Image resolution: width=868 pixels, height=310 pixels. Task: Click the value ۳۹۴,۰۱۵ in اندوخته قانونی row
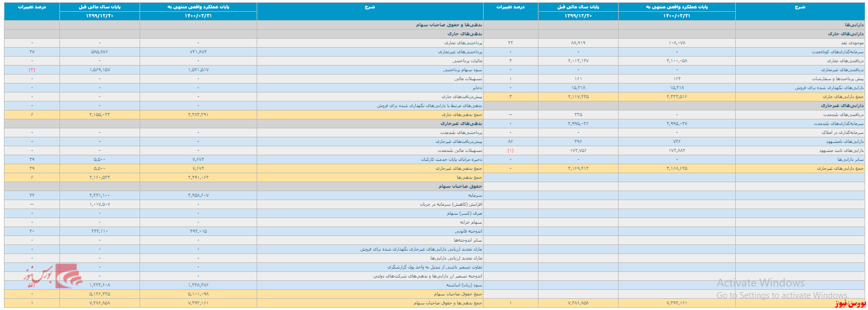(x=198, y=232)
